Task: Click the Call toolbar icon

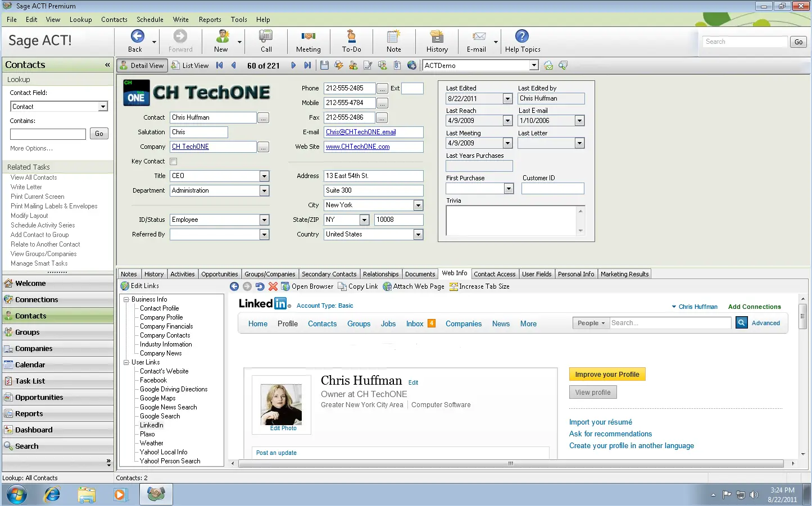Action: [x=266, y=41]
